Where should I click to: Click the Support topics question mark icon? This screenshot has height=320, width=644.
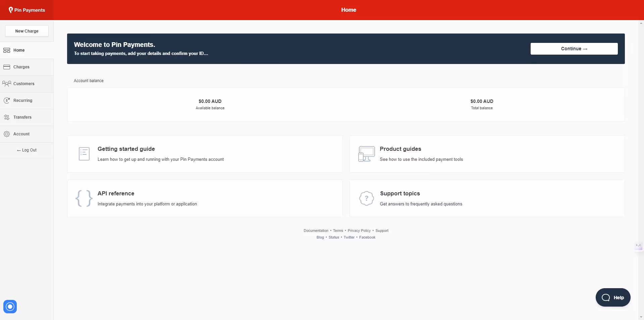366,198
